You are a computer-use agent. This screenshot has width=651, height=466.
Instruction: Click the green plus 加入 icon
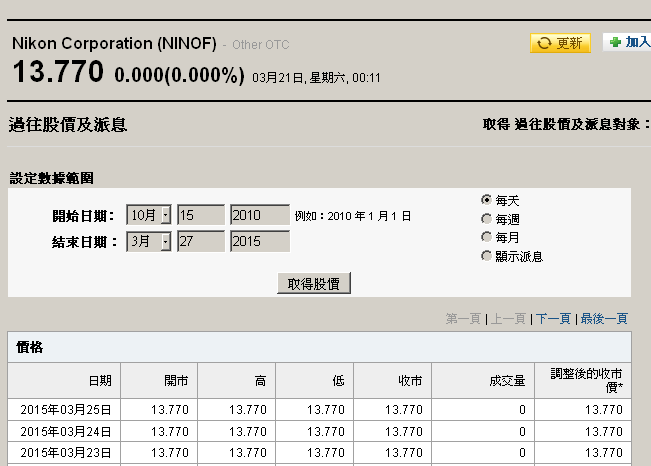pos(615,42)
